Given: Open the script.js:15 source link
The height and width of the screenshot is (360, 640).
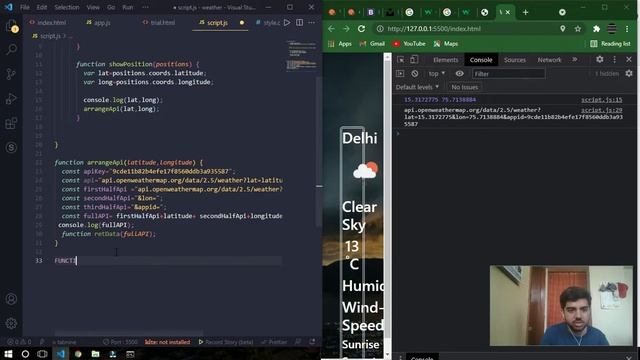Looking at the screenshot, I should 602,100.
